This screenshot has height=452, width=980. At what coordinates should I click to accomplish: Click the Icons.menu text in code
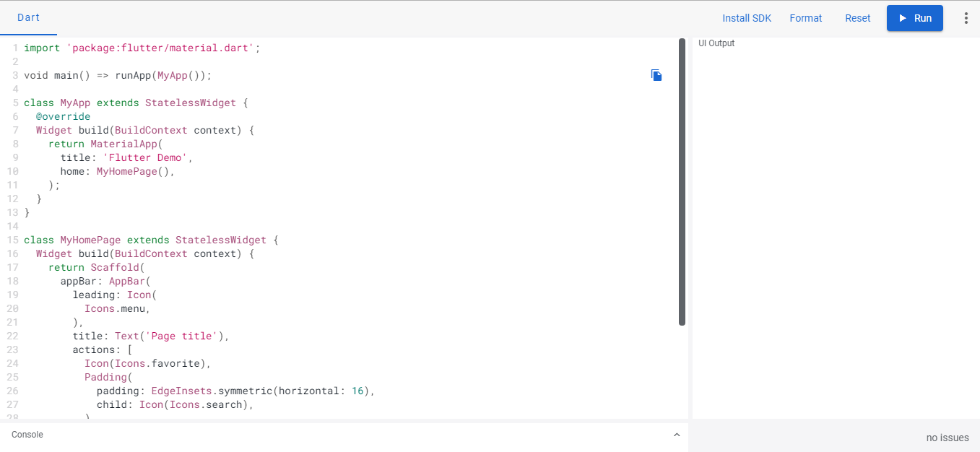coord(117,308)
